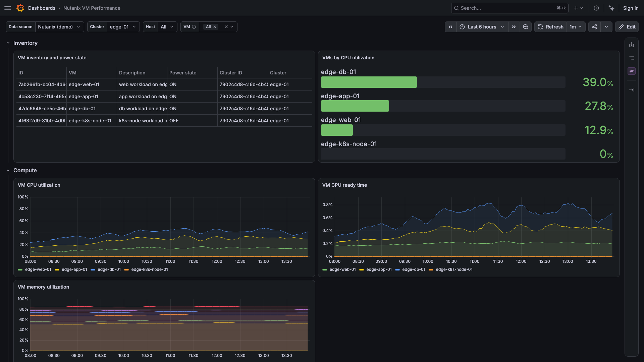Viewport: 644px width, 362px height.
Task: Remove the 'All' chip from VM filter
Action: [215, 27]
